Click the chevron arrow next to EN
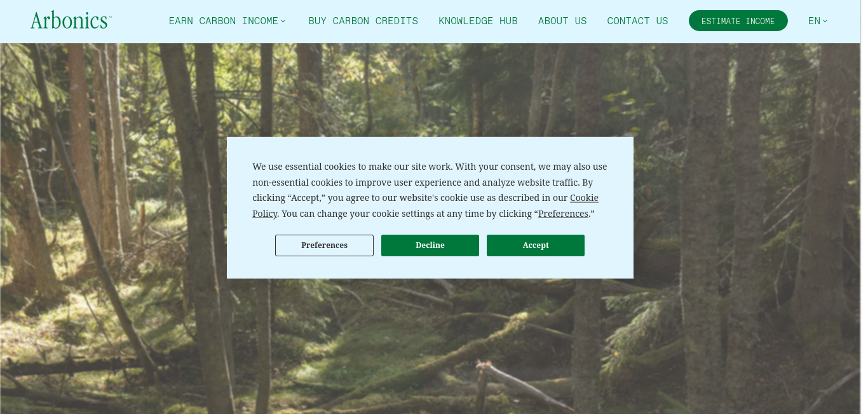 [825, 21]
